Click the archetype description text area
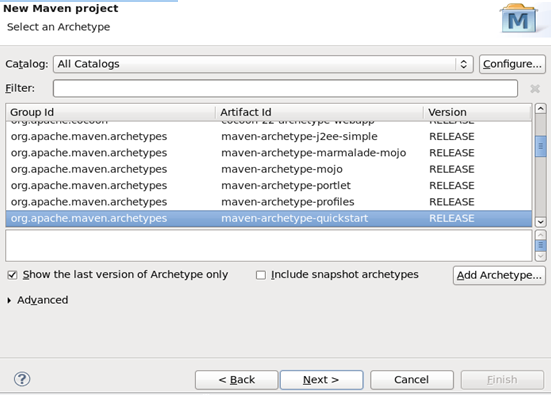Screen dimensions: 551x395 [x=269, y=246]
